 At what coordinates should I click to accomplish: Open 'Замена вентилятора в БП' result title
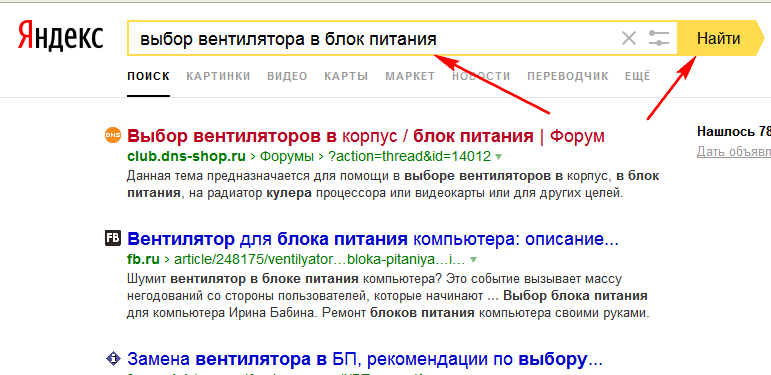pyautogui.click(x=364, y=359)
